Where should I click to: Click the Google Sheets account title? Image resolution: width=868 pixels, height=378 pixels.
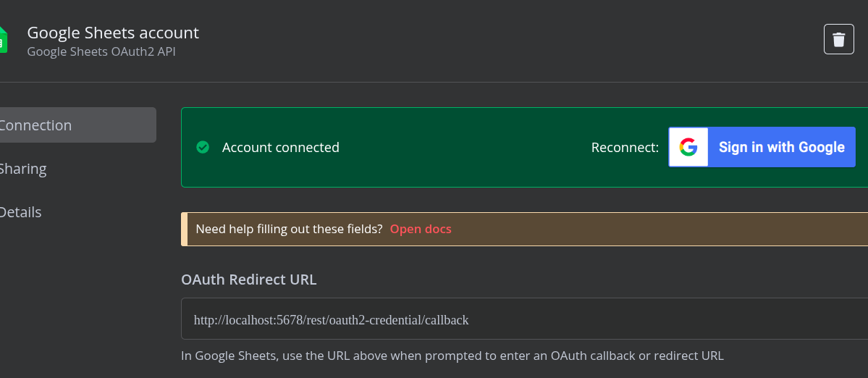[113, 33]
